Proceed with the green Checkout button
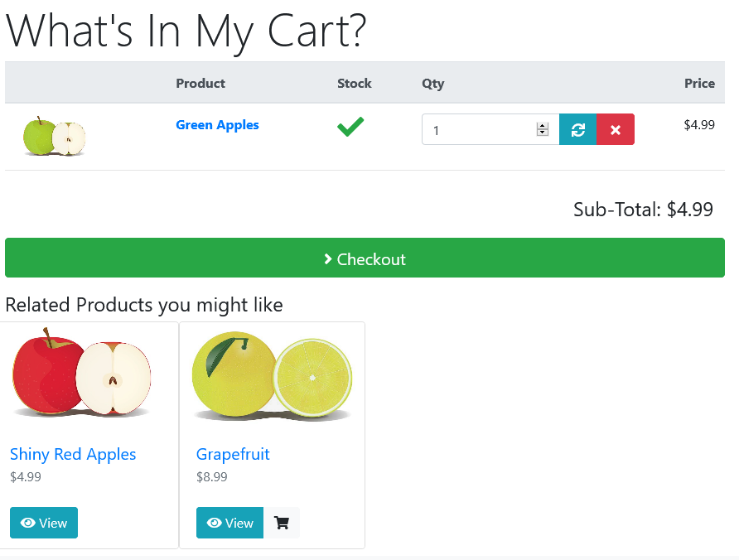Screen dimensions: 739x560 [365, 258]
